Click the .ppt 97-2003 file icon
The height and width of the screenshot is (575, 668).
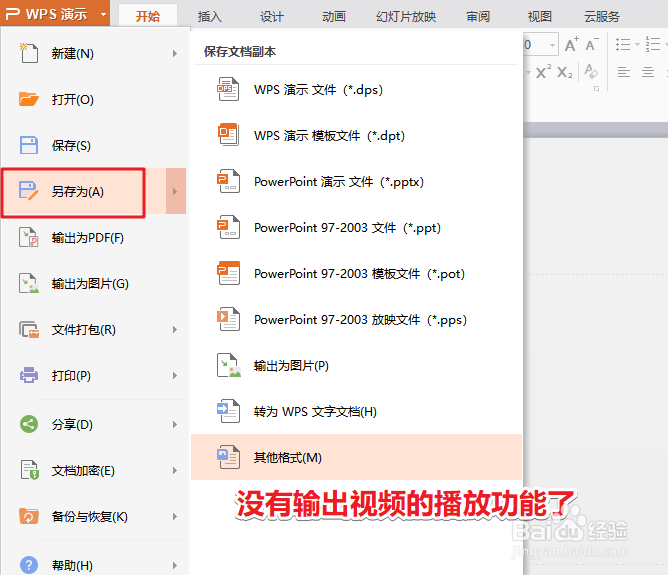click(x=228, y=227)
